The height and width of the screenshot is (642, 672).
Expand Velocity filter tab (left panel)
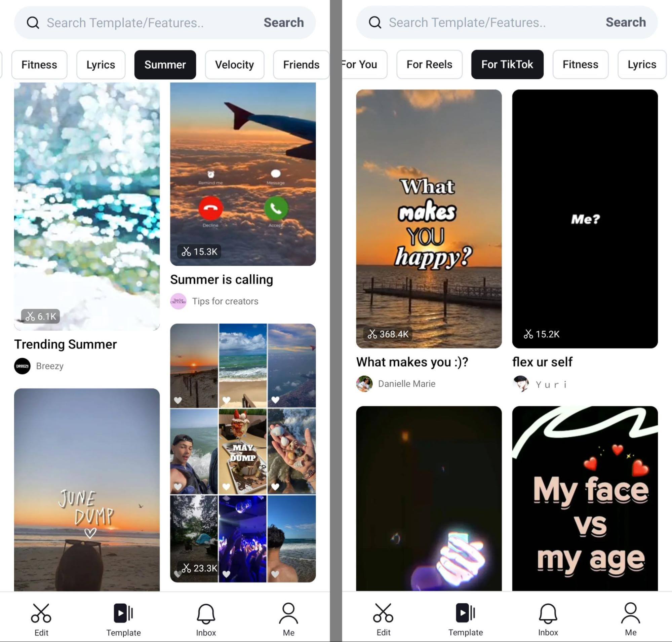235,64
